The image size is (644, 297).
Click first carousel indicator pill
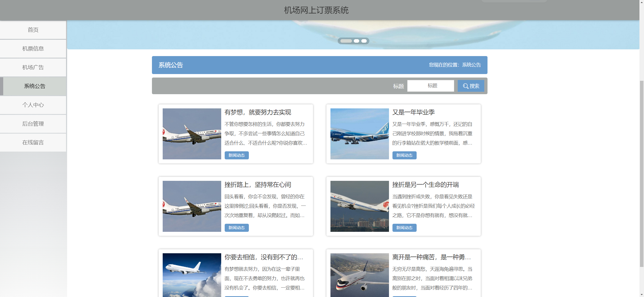pos(346,41)
